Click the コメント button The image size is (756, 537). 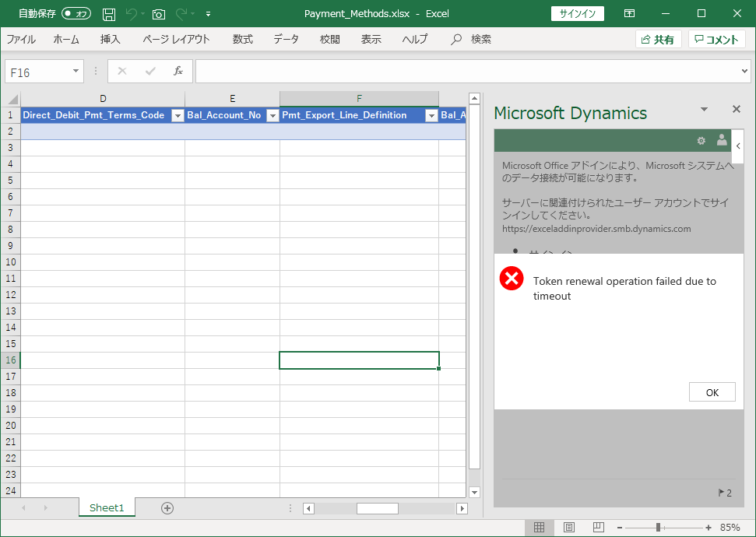pos(717,40)
